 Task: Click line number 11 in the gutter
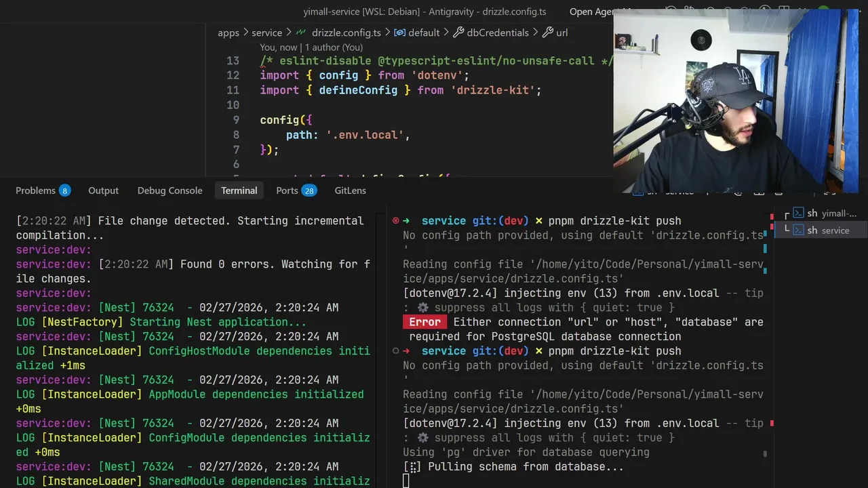pyautogui.click(x=233, y=90)
